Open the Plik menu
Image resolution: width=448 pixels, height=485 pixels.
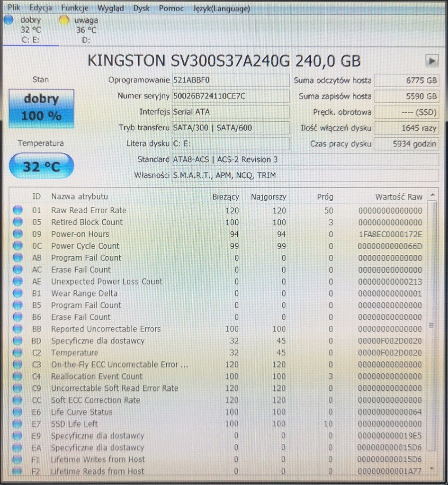14,8
